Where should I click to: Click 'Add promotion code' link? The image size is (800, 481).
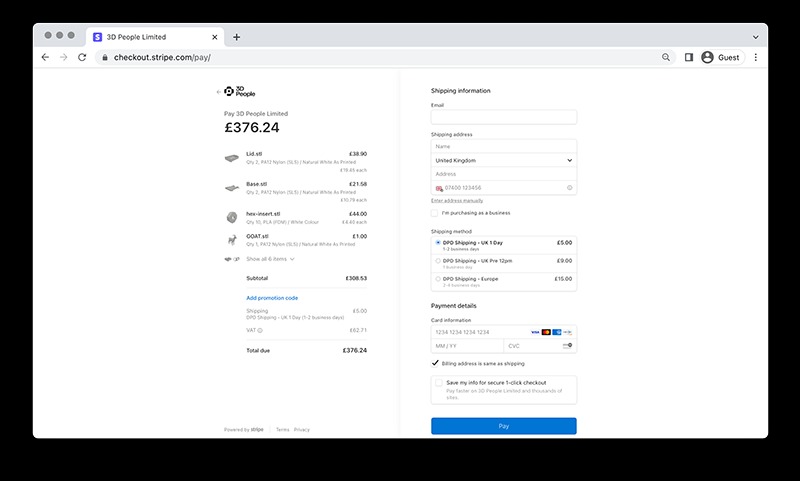pos(272,298)
